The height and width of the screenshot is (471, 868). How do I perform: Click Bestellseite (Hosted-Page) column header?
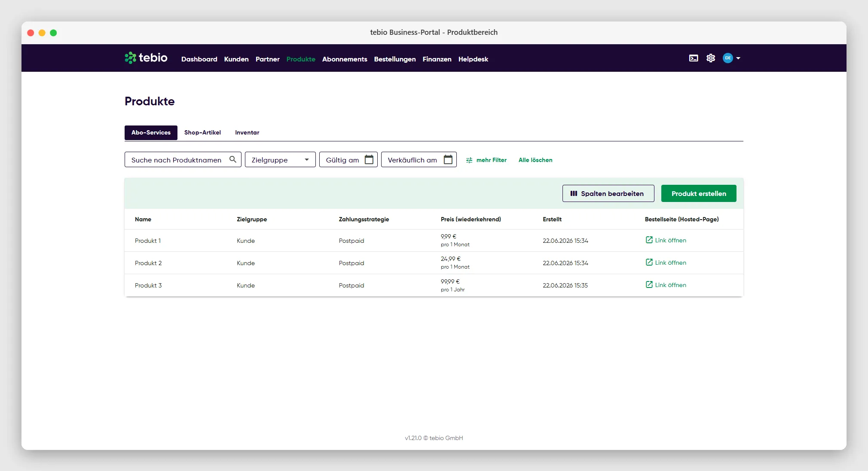682,219
